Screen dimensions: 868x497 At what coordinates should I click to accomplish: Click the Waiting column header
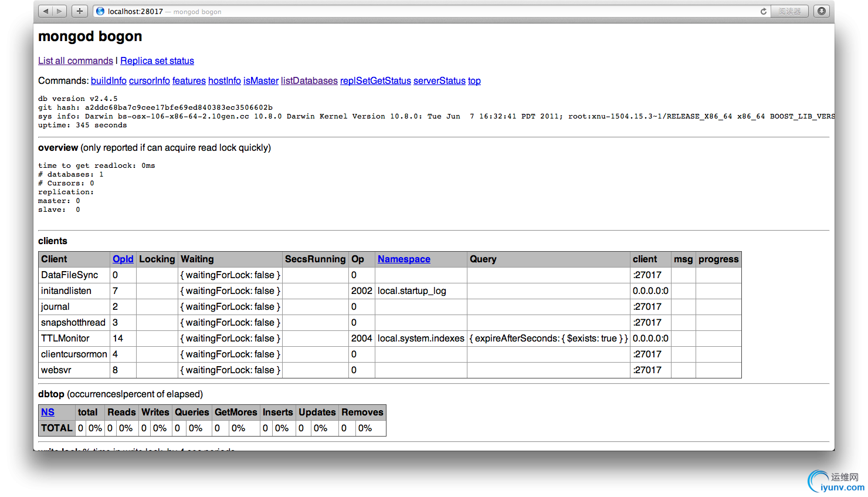230,259
